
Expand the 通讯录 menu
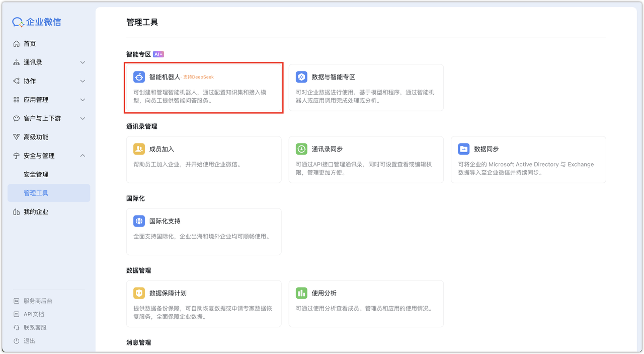click(48, 62)
